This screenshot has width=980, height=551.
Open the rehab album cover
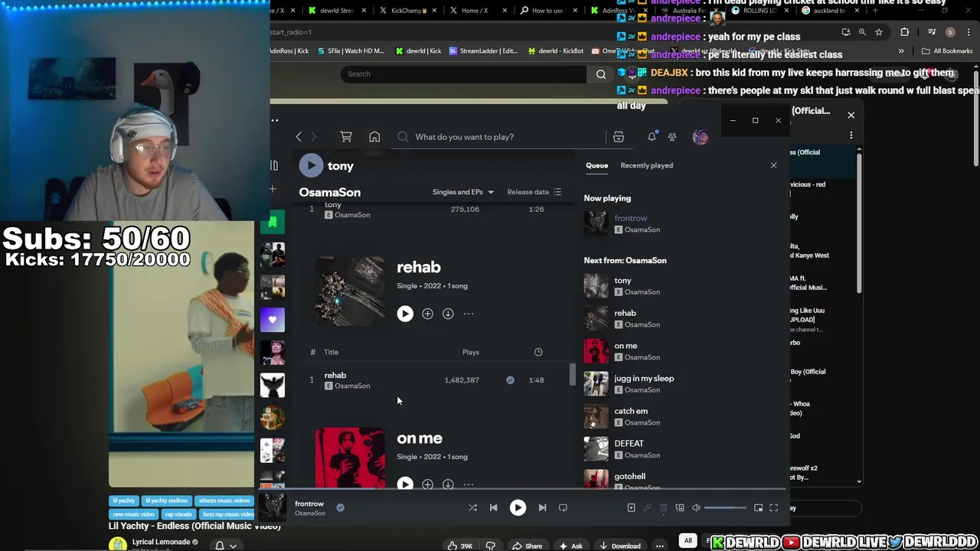pyautogui.click(x=350, y=292)
